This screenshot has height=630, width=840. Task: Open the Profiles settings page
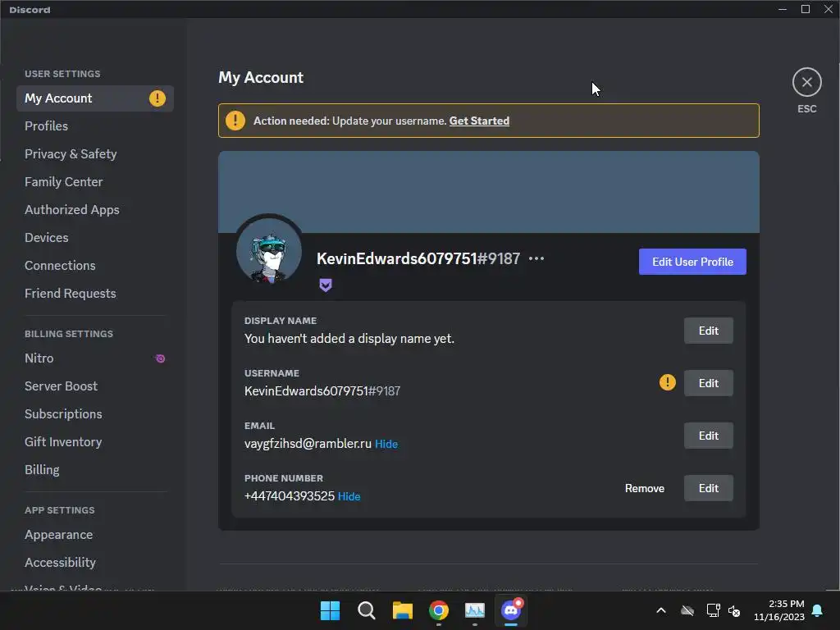(95, 126)
